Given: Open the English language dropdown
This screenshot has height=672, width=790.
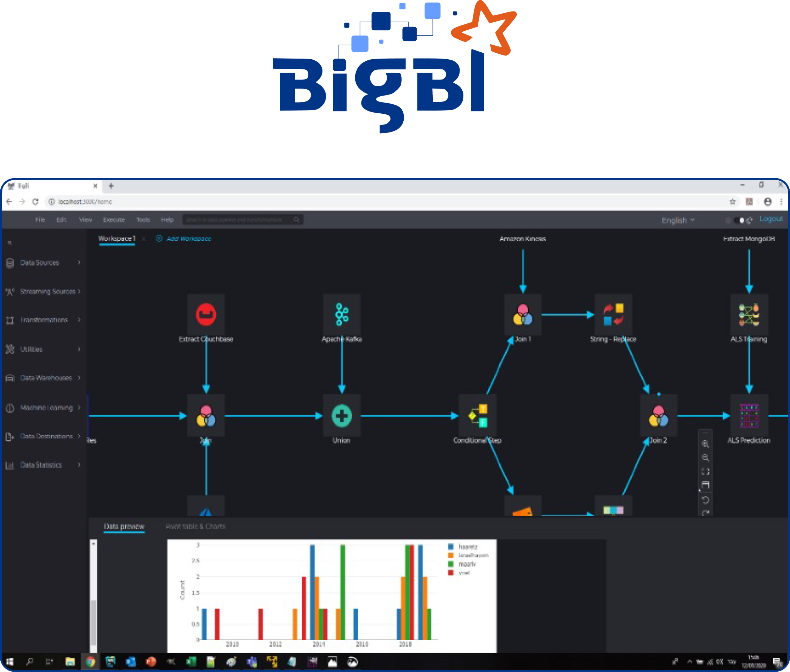Looking at the screenshot, I should click(x=678, y=220).
